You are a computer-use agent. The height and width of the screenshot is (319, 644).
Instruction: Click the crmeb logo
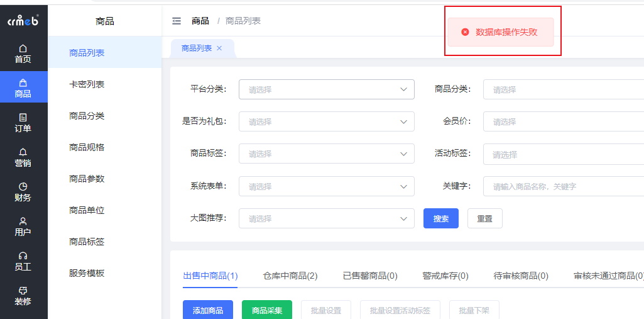23,21
